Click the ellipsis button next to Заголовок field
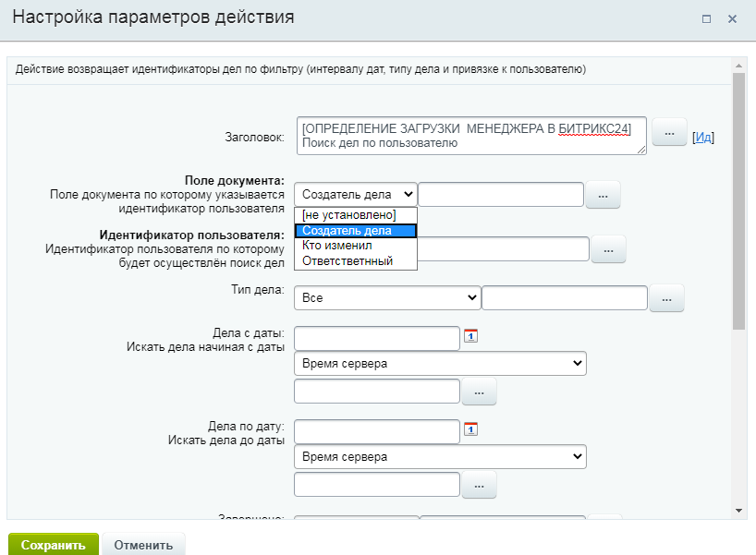Screen dimensions: 756x555 (x=669, y=132)
